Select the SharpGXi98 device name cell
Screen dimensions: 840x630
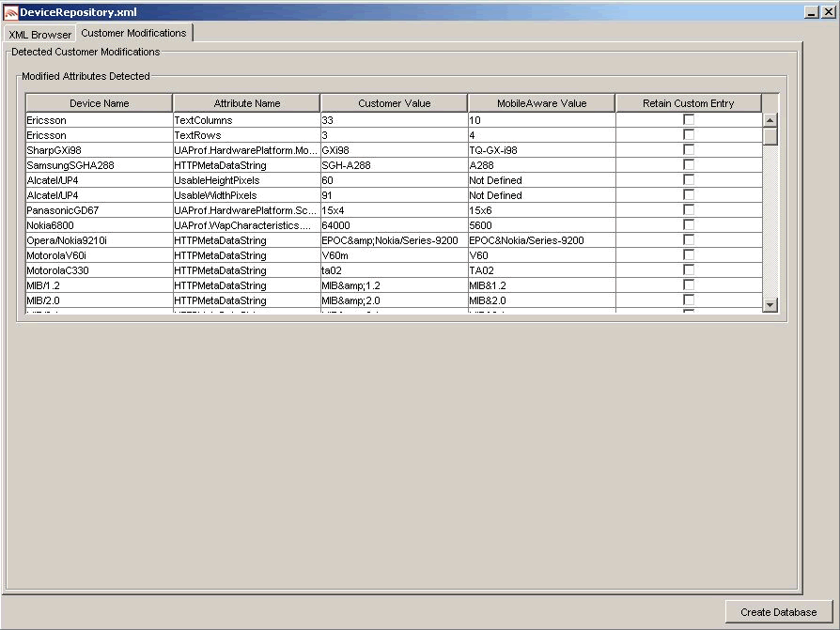(x=99, y=150)
